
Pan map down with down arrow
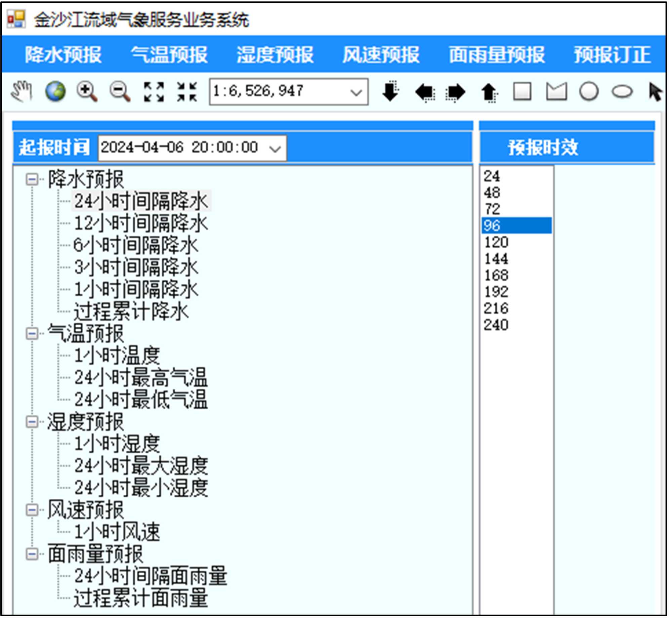[390, 91]
